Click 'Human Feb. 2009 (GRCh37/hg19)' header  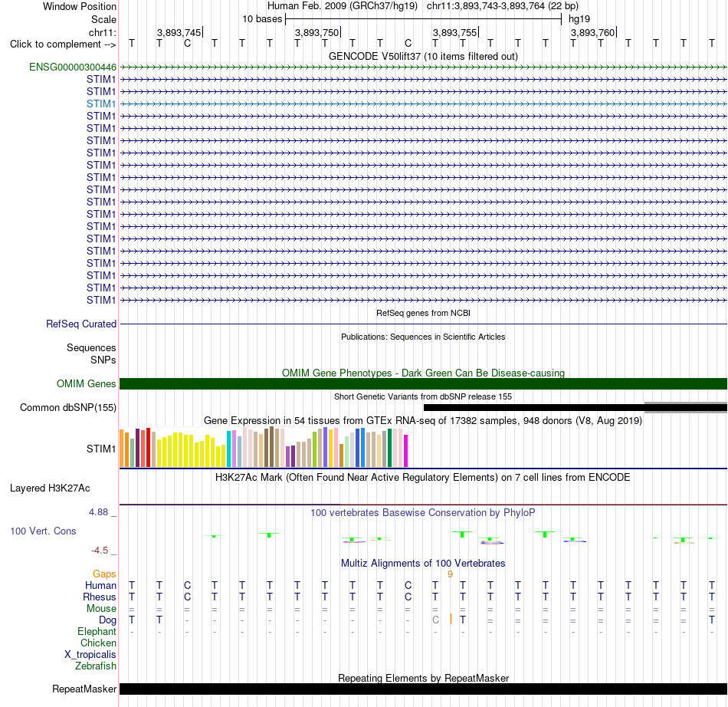[343, 6]
